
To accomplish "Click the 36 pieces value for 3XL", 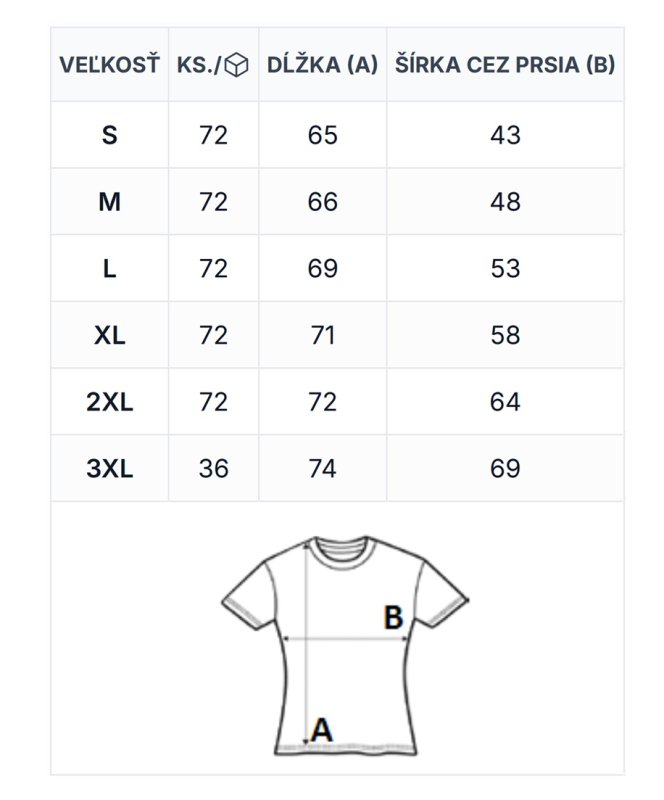I will pos(213,468).
